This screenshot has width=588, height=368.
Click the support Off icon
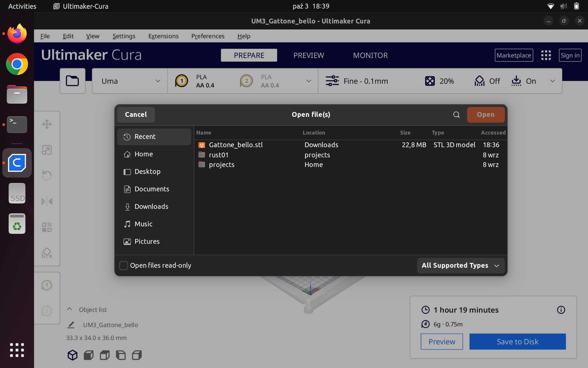click(480, 81)
